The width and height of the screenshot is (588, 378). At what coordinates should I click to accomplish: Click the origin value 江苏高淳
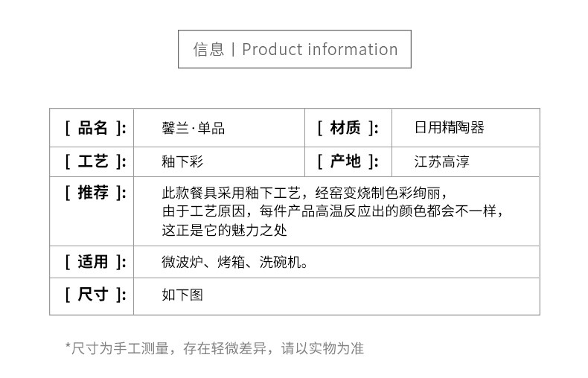(x=442, y=161)
